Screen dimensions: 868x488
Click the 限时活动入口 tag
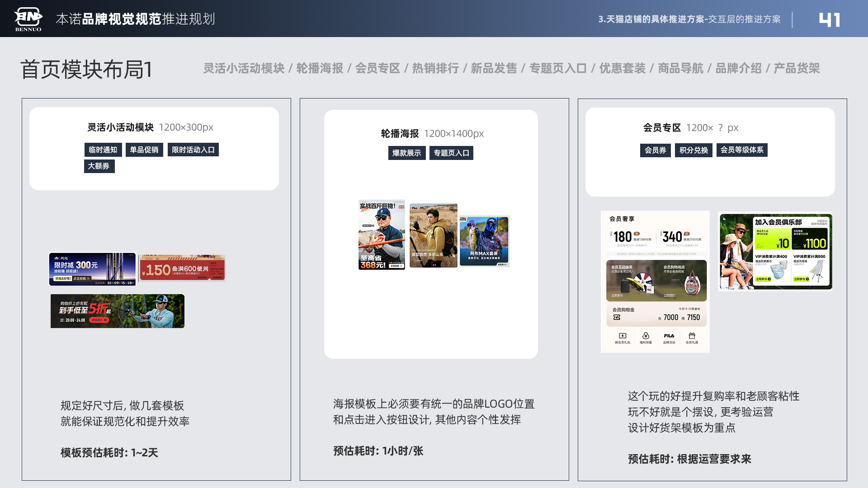(193, 150)
